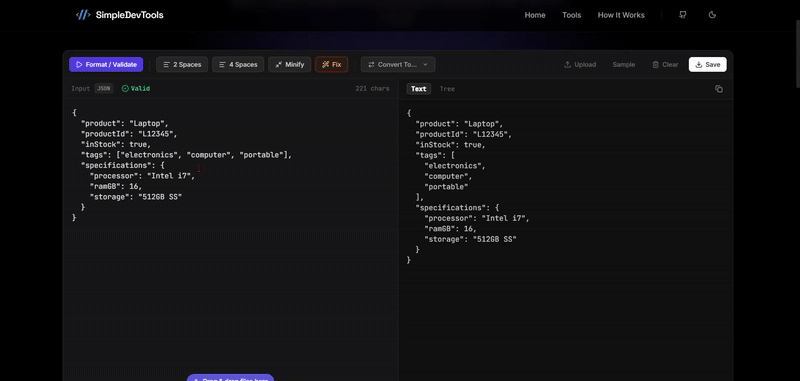
Task: Copy output using the copy icon
Action: (x=719, y=89)
